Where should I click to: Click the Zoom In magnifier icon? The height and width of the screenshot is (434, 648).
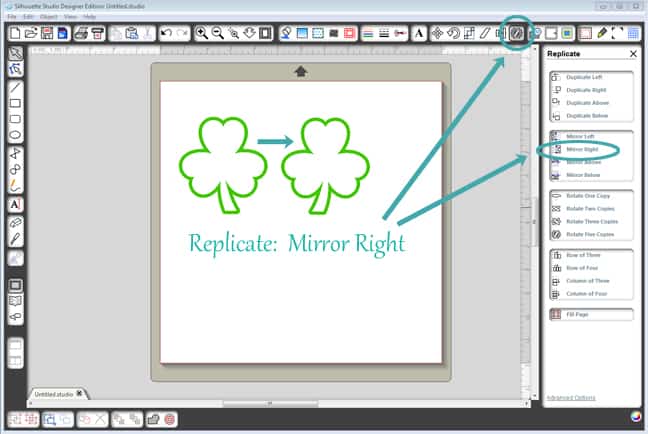[202, 34]
